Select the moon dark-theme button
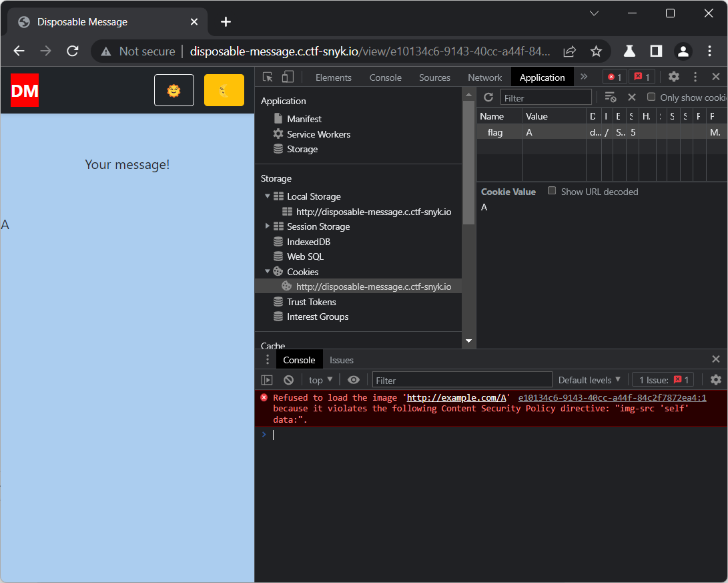The image size is (728, 583). pos(224,90)
